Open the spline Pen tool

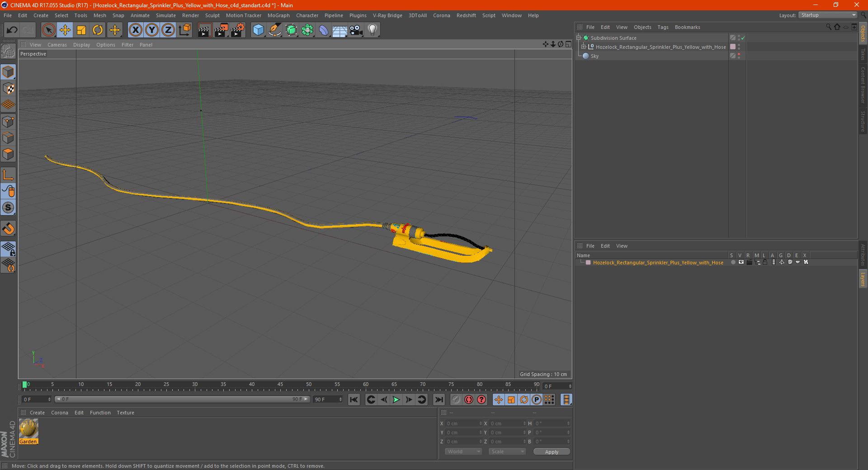click(274, 30)
